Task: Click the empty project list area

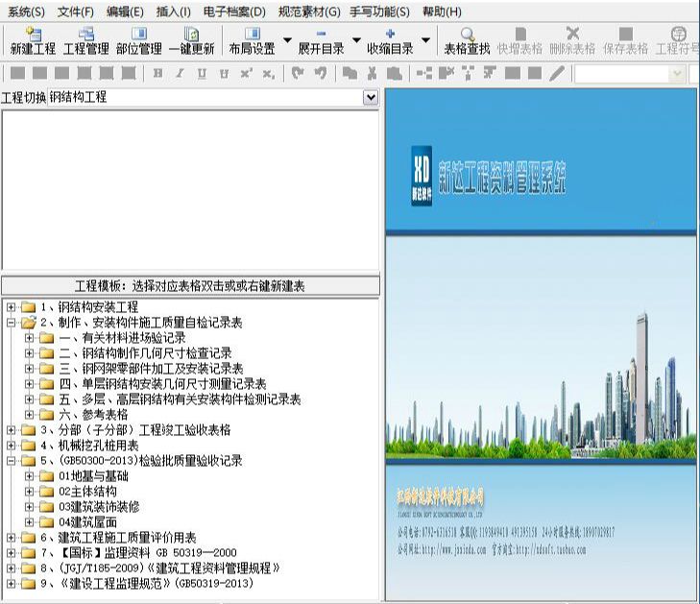Action: [190, 190]
